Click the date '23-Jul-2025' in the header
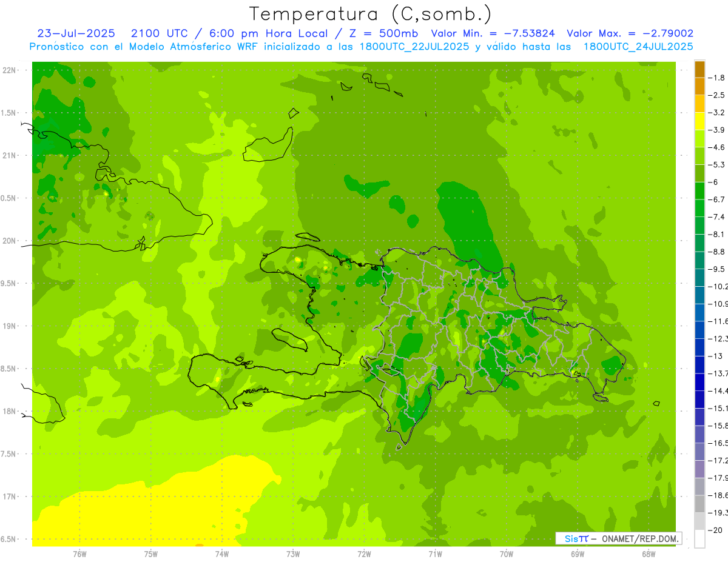This screenshot has height=562, width=728. 76,34
